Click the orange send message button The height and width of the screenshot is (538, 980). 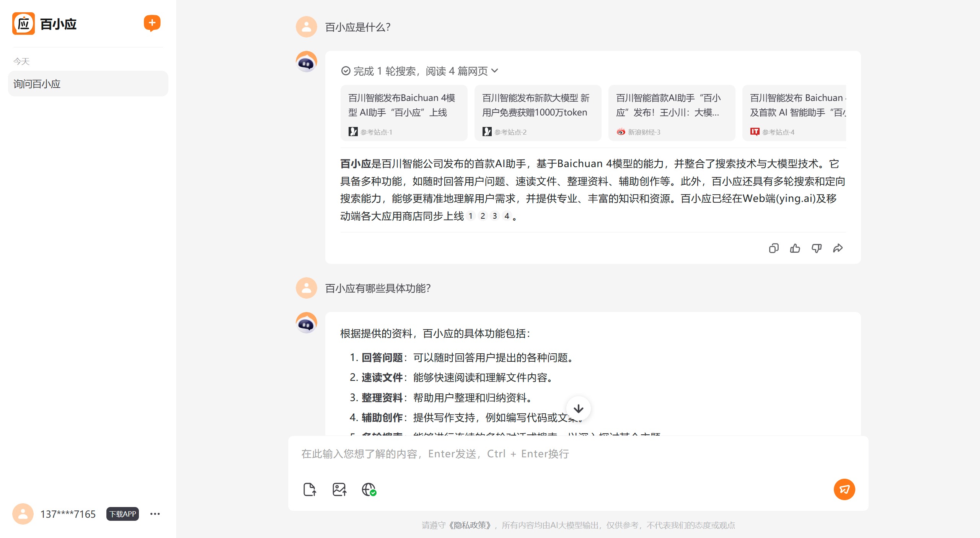click(x=844, y=489)
